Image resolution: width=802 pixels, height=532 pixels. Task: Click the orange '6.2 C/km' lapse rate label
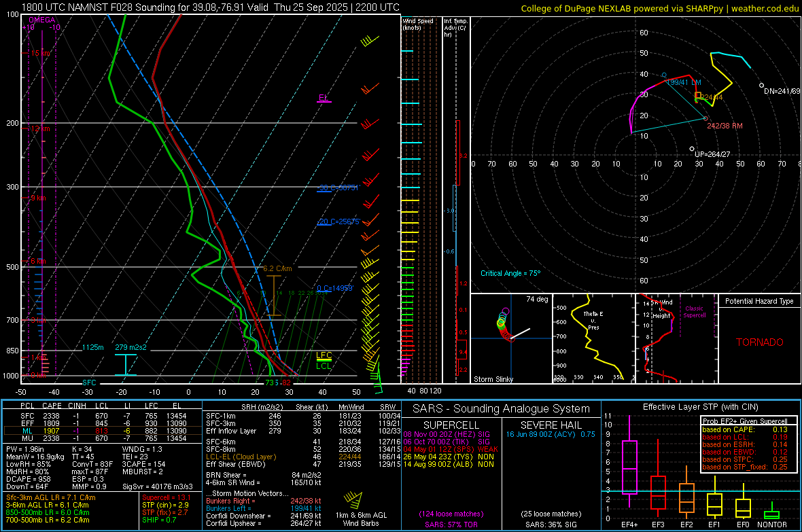tap(277, 268)
